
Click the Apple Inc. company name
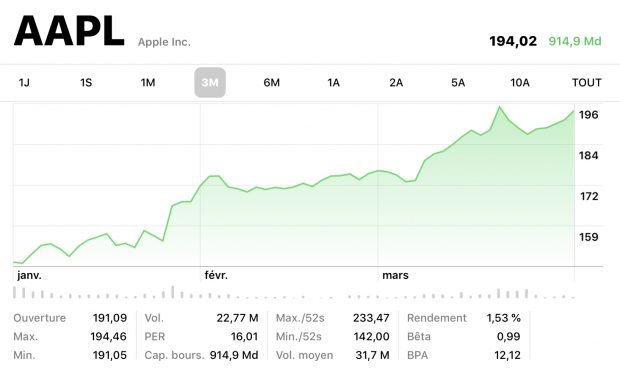pos(164,42)
